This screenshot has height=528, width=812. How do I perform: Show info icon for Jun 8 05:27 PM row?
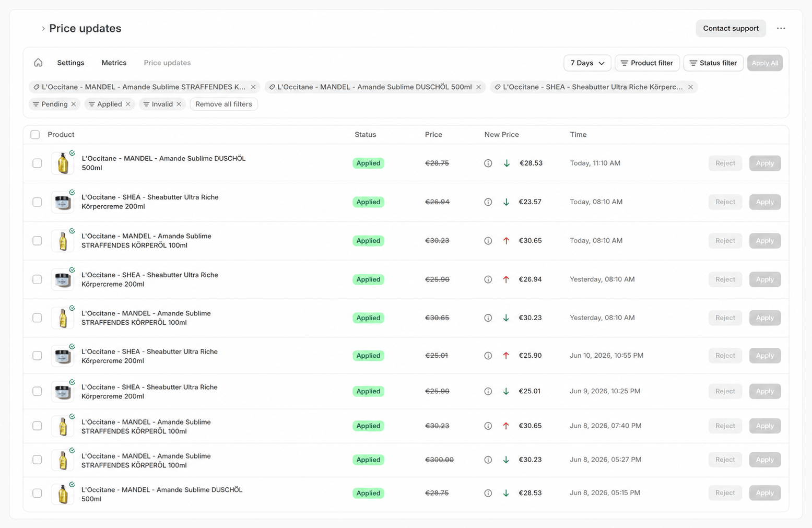[488, 460]
